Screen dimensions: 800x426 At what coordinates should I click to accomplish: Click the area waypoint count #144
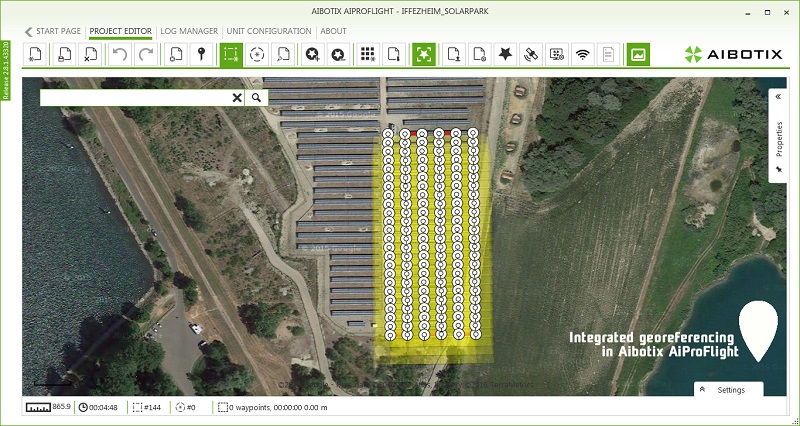(147, 408)
